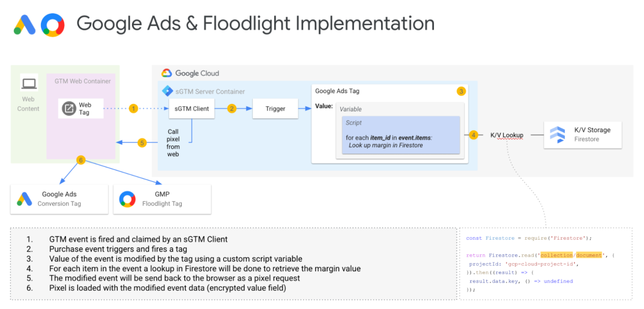The image size is (644, 309).
Task: Click the Google Cloud text label
Action: tap(197, 74)
